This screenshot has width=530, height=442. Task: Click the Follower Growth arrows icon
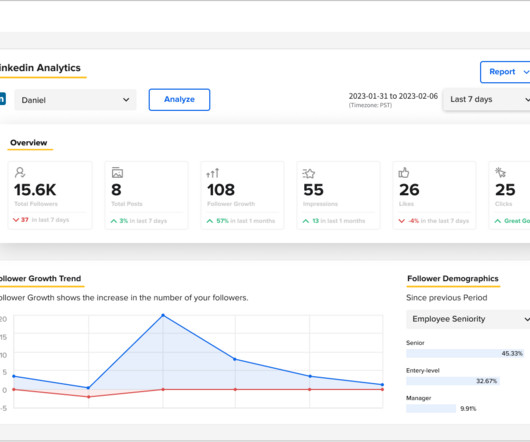coord(213,173)
